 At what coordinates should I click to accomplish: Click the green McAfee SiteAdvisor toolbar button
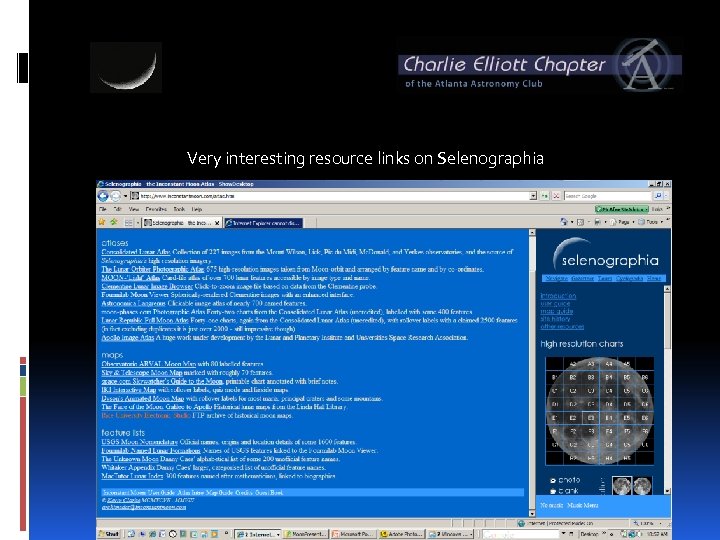(x=622, y=209)
